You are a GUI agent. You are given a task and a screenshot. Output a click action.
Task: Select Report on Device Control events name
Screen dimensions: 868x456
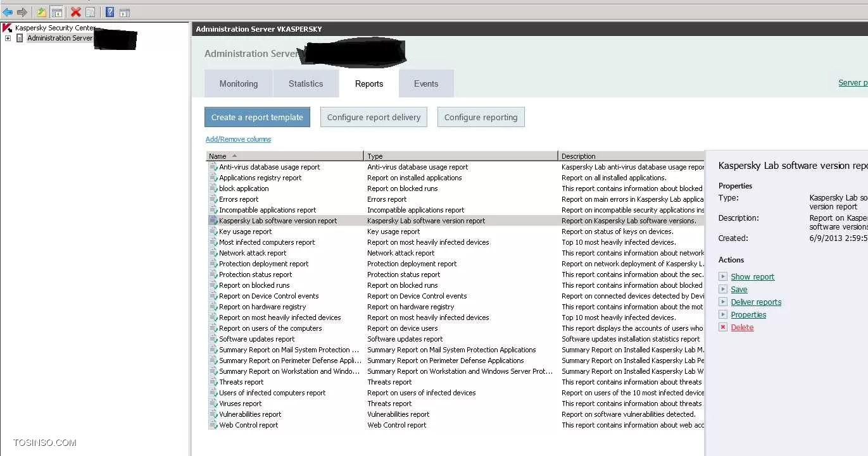coord(269,296)
